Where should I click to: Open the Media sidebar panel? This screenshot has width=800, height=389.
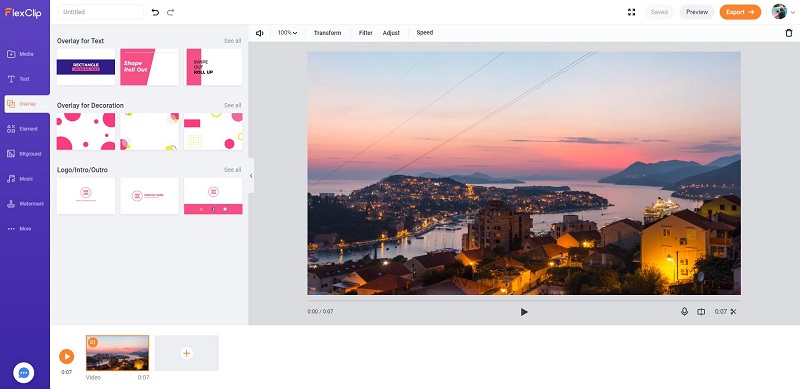click(20, 54)
